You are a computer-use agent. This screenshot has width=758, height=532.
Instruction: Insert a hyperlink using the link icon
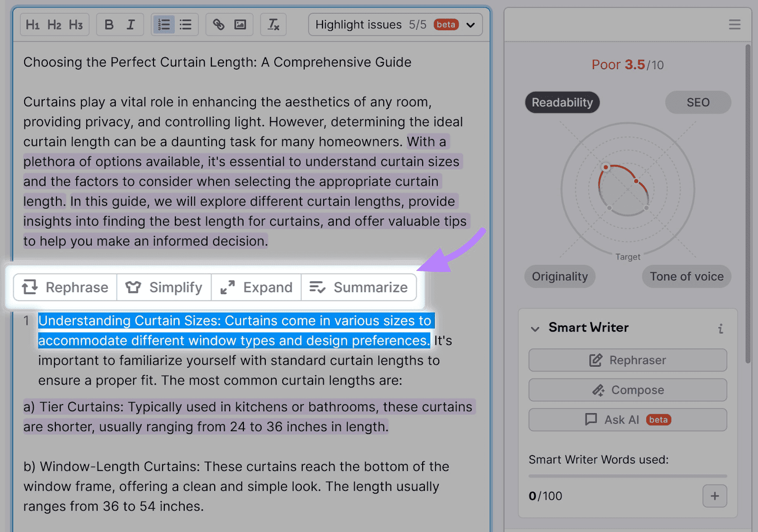218,24
